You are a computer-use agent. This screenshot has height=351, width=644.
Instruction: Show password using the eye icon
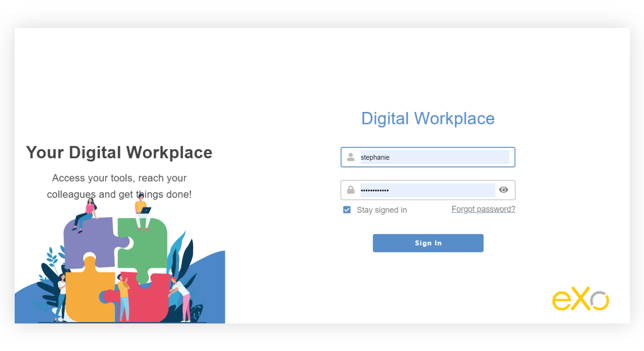click(x=504, y=190)
